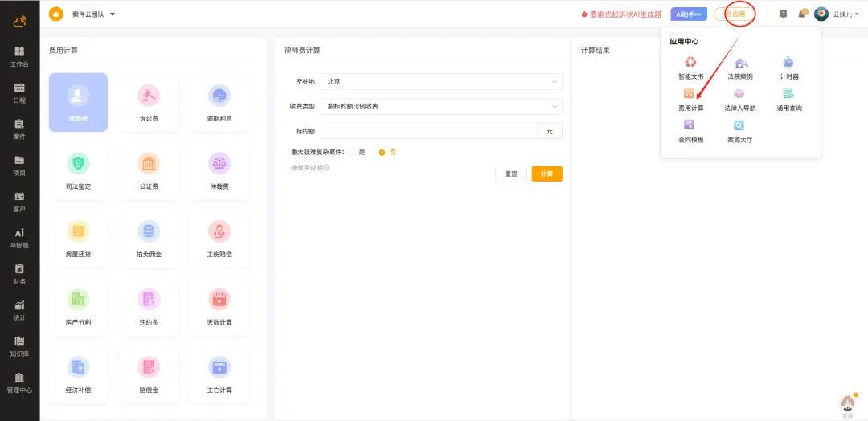Expand the 案件云团队 team switcher
Viewport: 868px width, 421px height.
tap(93, 14)
